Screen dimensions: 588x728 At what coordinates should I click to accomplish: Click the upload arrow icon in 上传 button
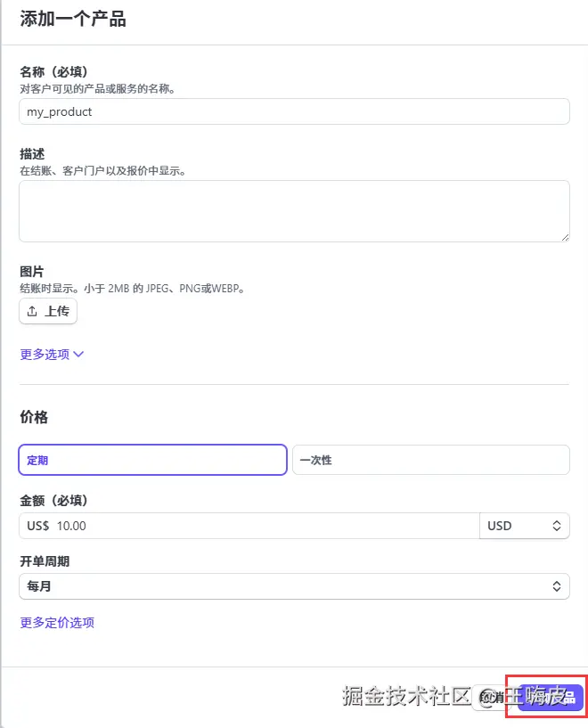[34, 311]
